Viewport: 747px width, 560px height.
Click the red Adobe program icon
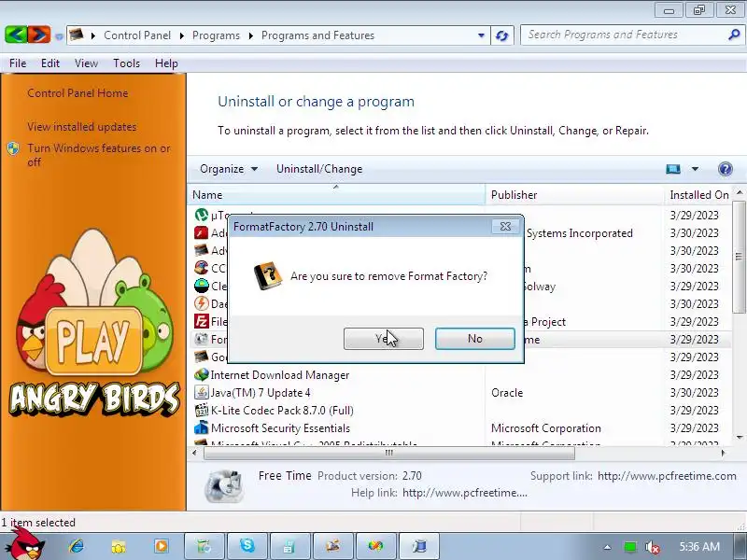coord(202,232)
